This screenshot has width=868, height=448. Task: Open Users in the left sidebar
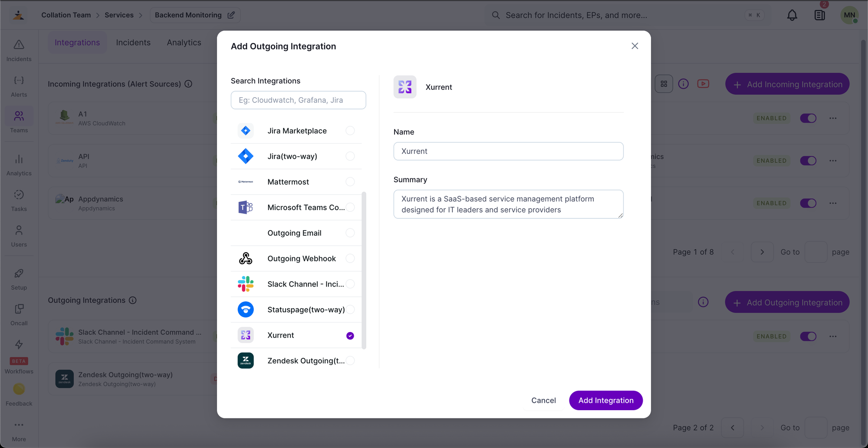point(19,236)
